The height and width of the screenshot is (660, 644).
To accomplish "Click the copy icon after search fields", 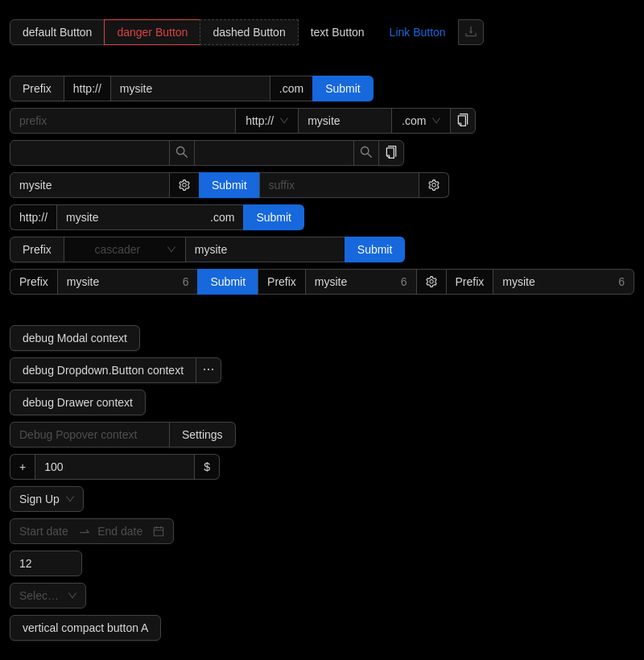I will [391, 153].
